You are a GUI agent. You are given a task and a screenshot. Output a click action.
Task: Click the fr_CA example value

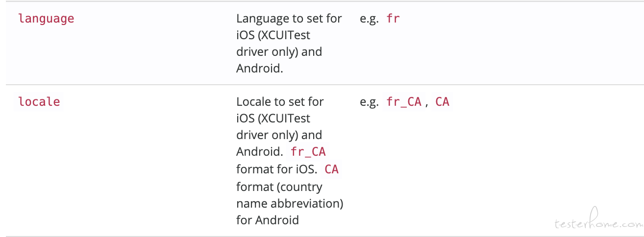pyautogui.click(x=404, y=102)
